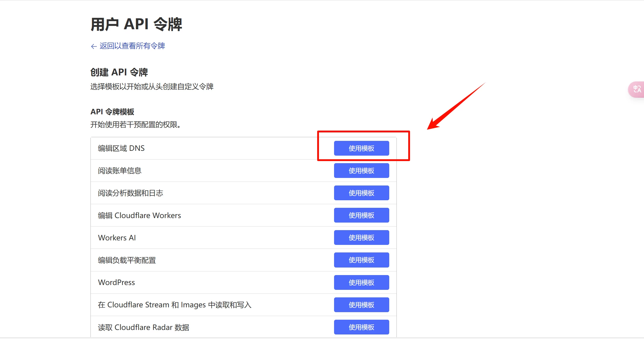Viewport: 644px width, 339px height.
Task: Use template for 阅读账单信息
Action: coord(361,171)
